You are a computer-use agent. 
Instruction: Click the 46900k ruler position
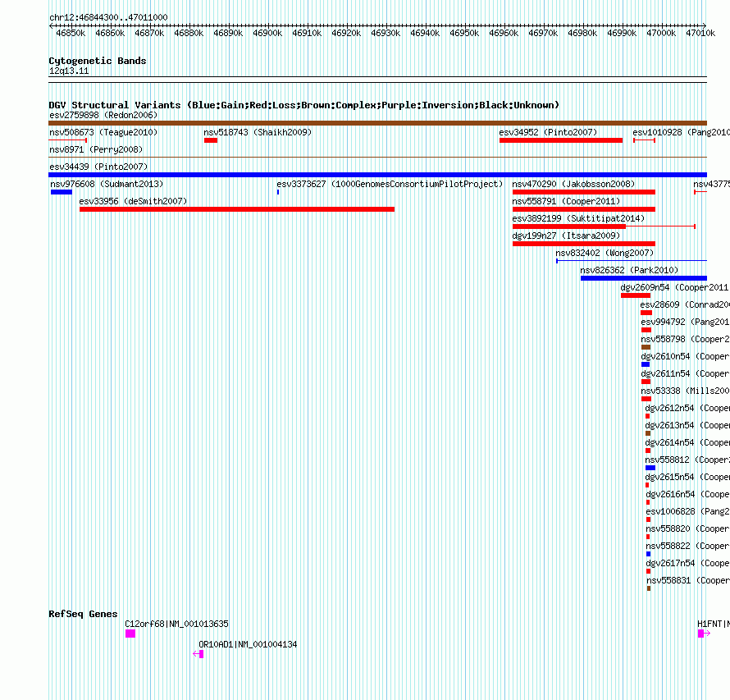tap(267, 33)
